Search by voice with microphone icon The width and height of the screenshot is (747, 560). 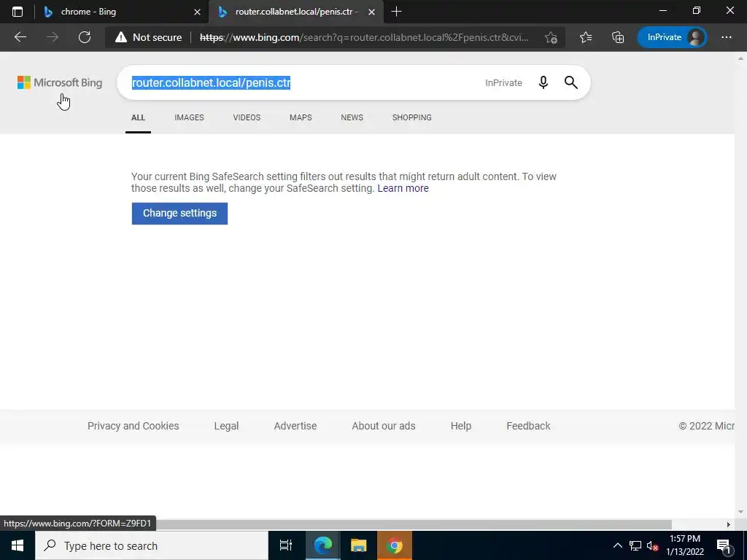pos(543,82)
